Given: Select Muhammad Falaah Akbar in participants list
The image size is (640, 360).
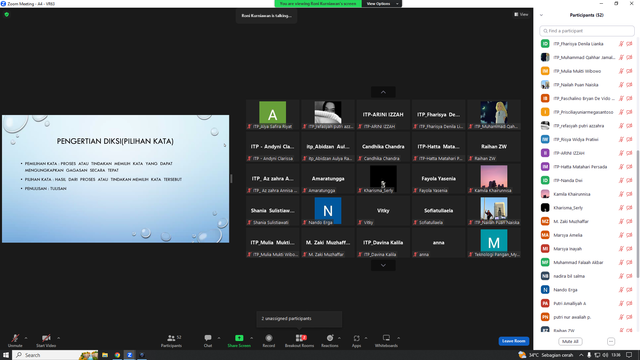Looking at the screenshot, I should coord(587,262).
